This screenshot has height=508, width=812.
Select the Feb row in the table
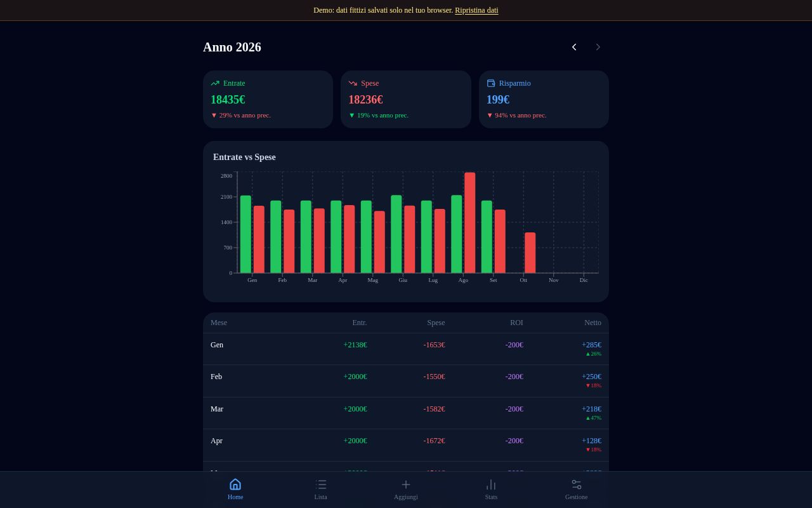point(406,381)
